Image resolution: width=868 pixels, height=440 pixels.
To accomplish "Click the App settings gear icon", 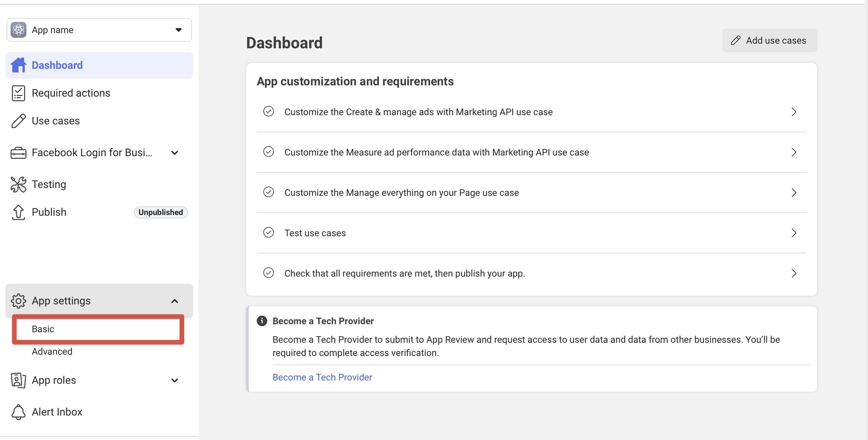I will click(x=19, y=301).
